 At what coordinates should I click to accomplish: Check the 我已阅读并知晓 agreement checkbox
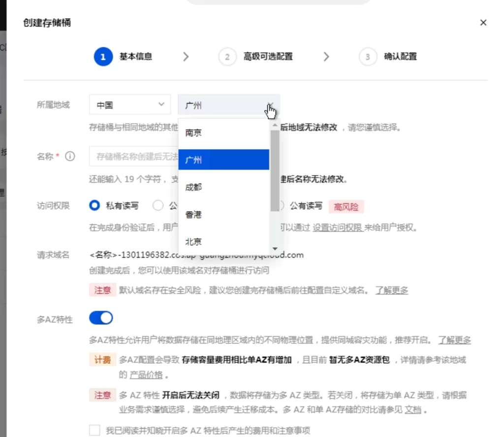point(94,430)
